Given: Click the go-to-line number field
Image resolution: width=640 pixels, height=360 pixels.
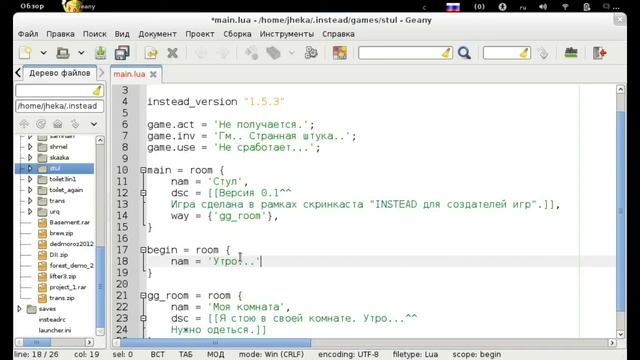Looking at the screenshot, I should pos(502,53).
